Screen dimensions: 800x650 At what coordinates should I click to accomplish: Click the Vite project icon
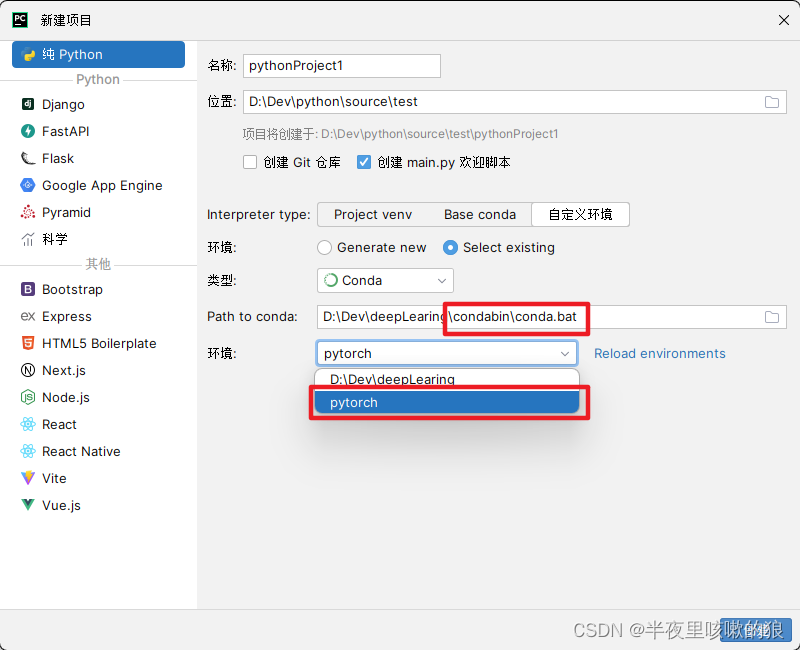point(28,478)
